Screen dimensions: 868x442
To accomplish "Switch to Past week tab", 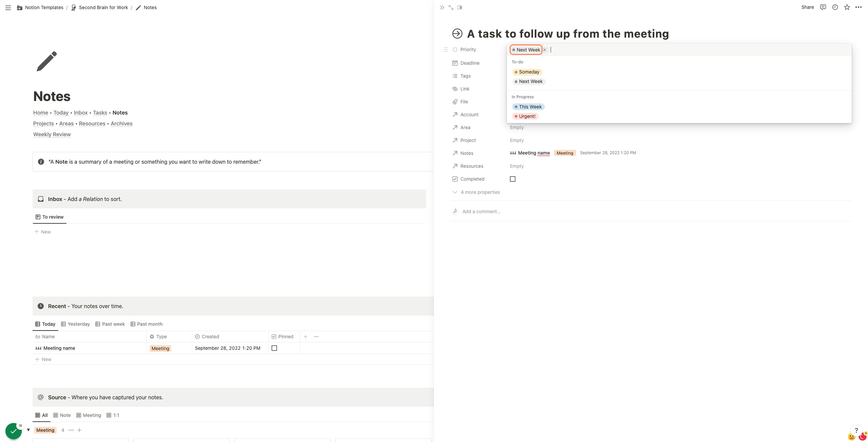I will (x=110, y=324).
